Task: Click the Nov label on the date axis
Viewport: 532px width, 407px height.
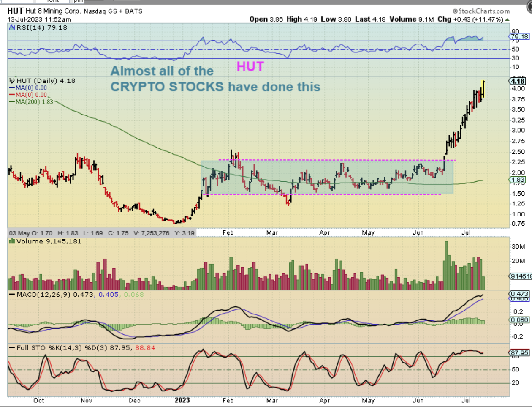Action: [87, 400]
